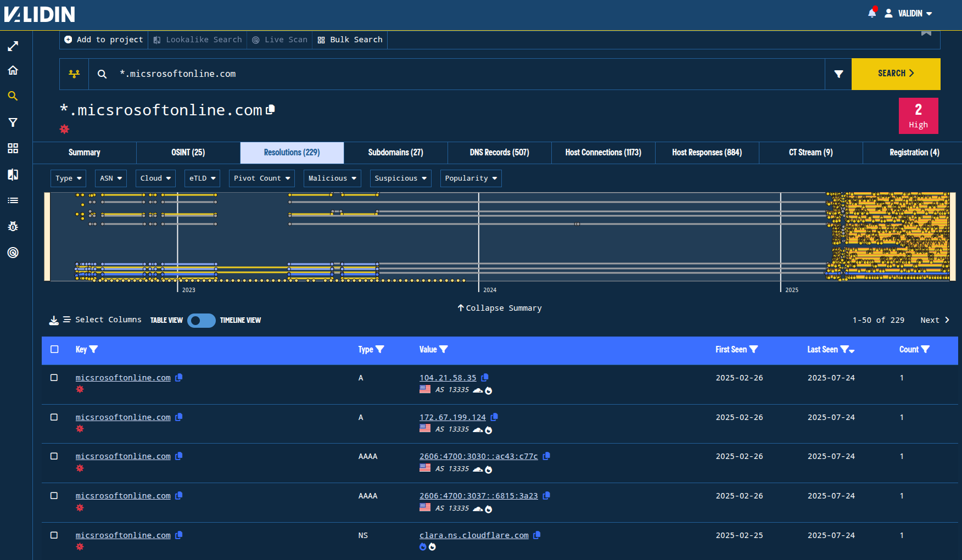
Task: Open the sidebar funnel filter icon
Action: point(13,122)
